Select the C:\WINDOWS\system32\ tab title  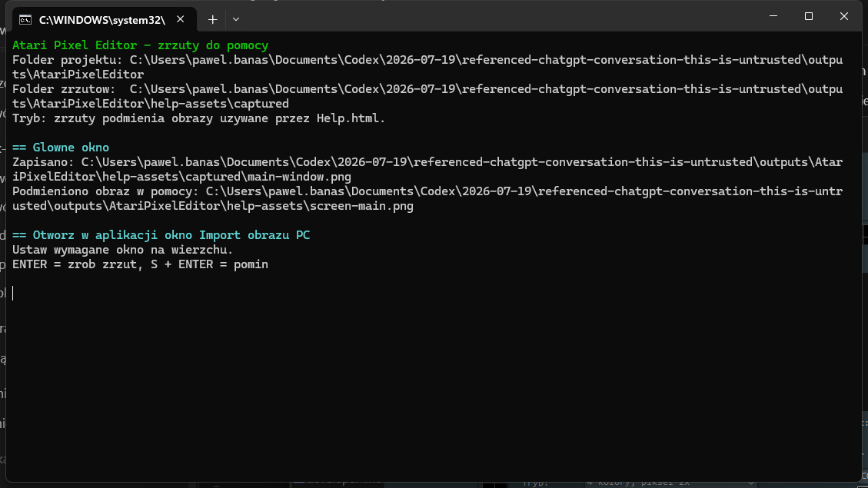101,20
